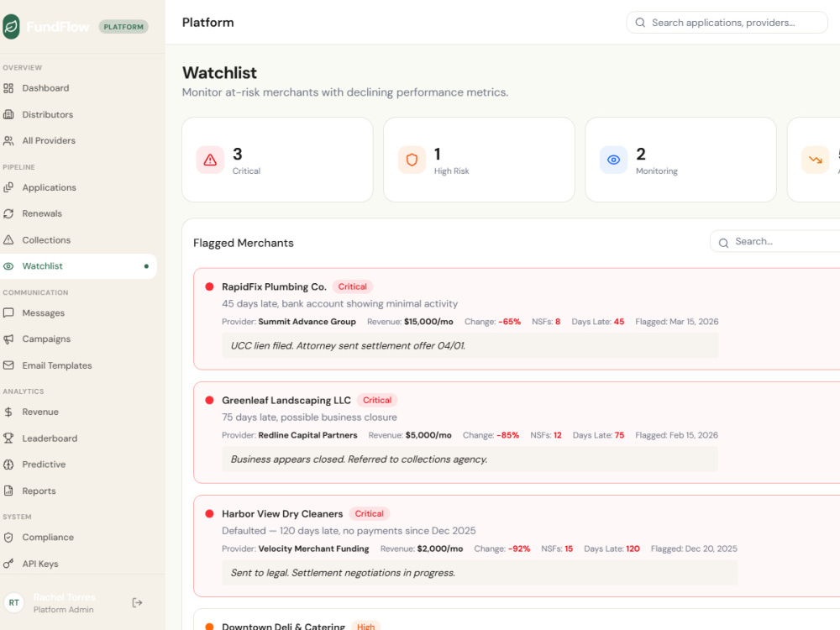The width and height of the screenshot is (840, 630).
Task: Click the Email Templates envelope icon
Action: click(8, 365)
